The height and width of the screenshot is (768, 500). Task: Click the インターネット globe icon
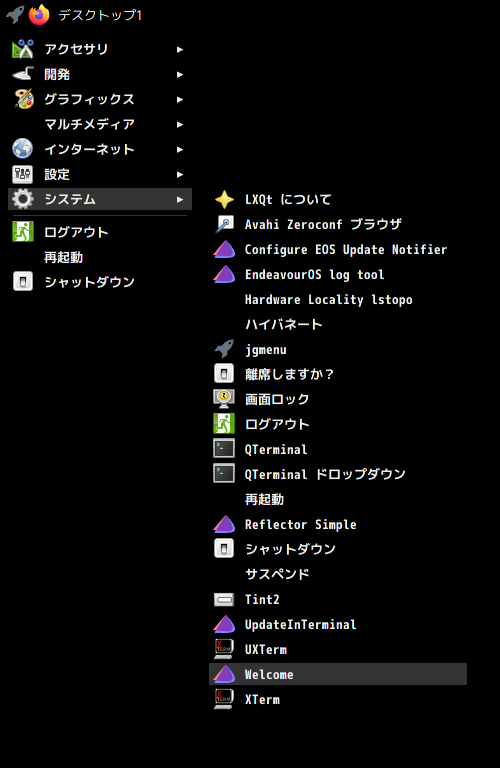pyautogui.click(x=23, y=149)
